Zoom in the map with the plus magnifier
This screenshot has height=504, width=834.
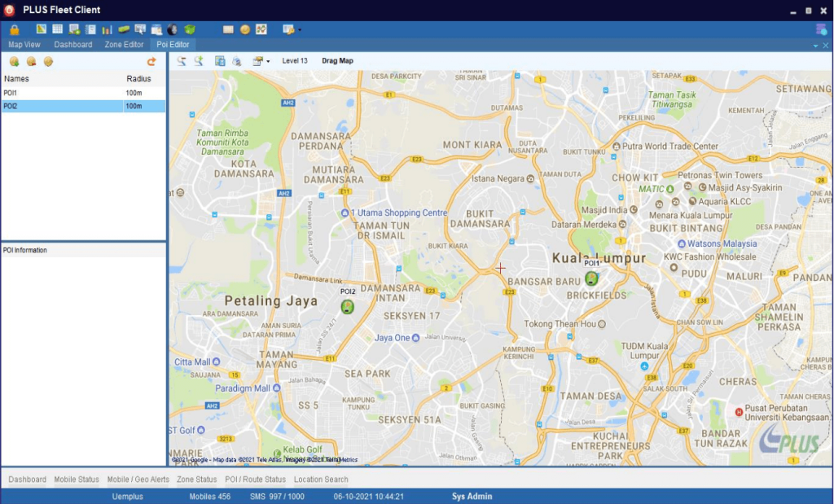(x=199, y=61)
